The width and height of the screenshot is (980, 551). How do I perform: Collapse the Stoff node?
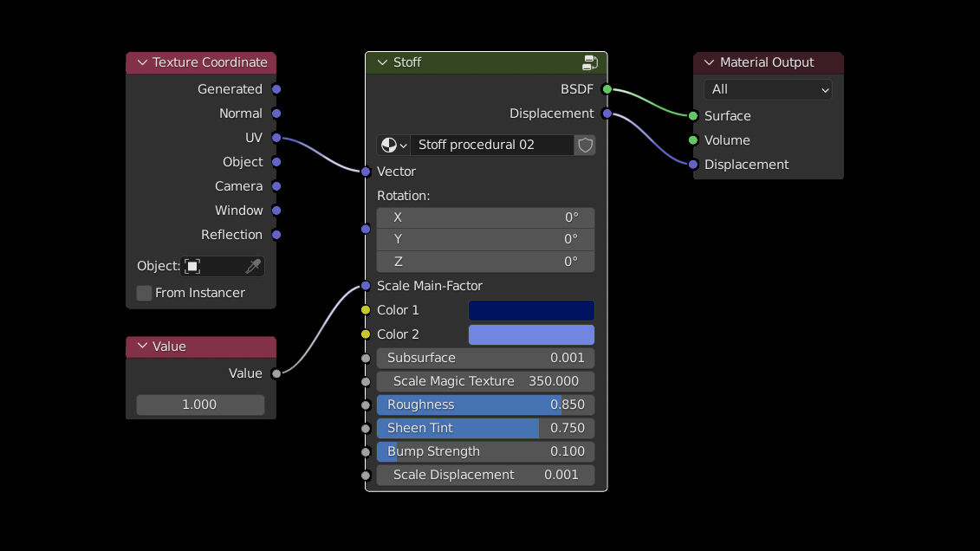(x=382, y=62)
